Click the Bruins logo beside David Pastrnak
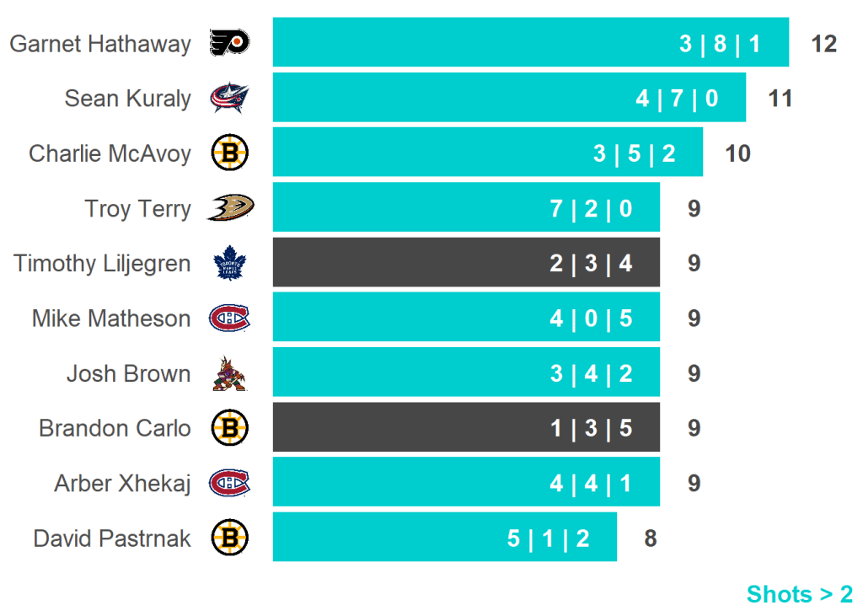863x616 pixels. [x=229, y=538]
